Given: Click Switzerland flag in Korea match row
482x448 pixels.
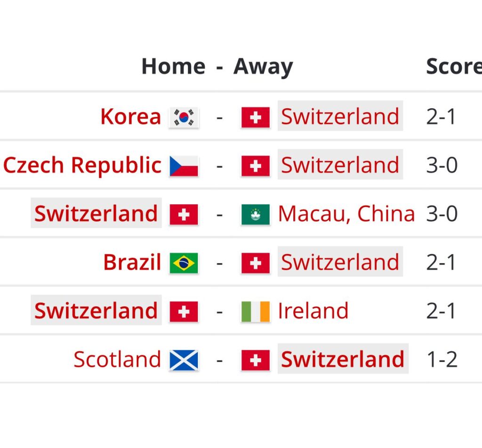Looking at the screenshot, I should point(256,117).
